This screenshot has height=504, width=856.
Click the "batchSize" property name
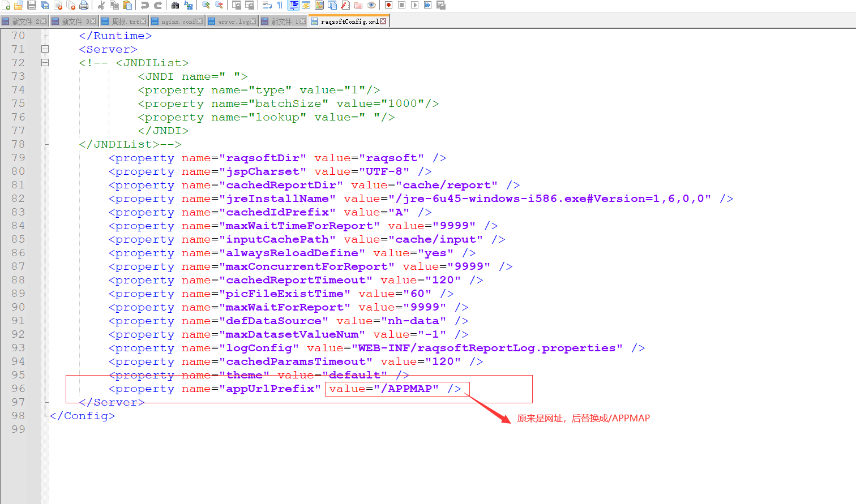click(289, 104)
